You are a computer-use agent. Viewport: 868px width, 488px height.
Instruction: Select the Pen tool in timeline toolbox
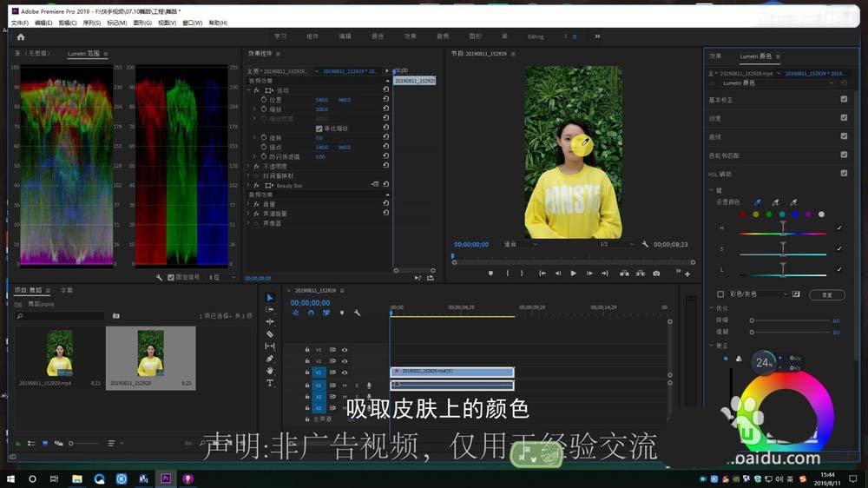[x=270, y=359]
